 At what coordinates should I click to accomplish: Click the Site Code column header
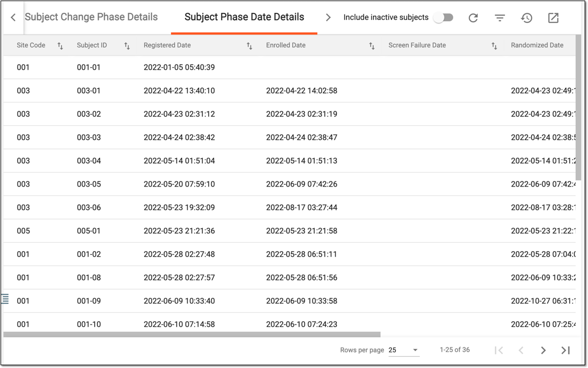tap(31, 45)
